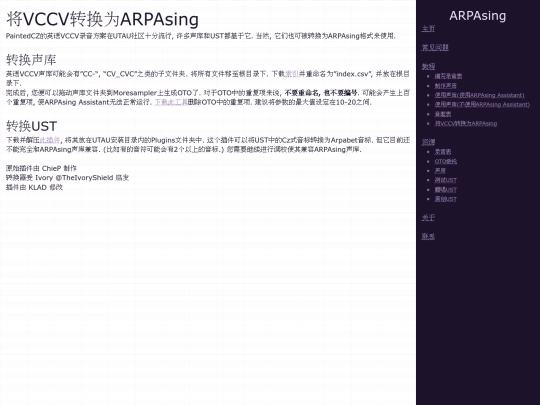Click the 索引 download link in the text

292,74
